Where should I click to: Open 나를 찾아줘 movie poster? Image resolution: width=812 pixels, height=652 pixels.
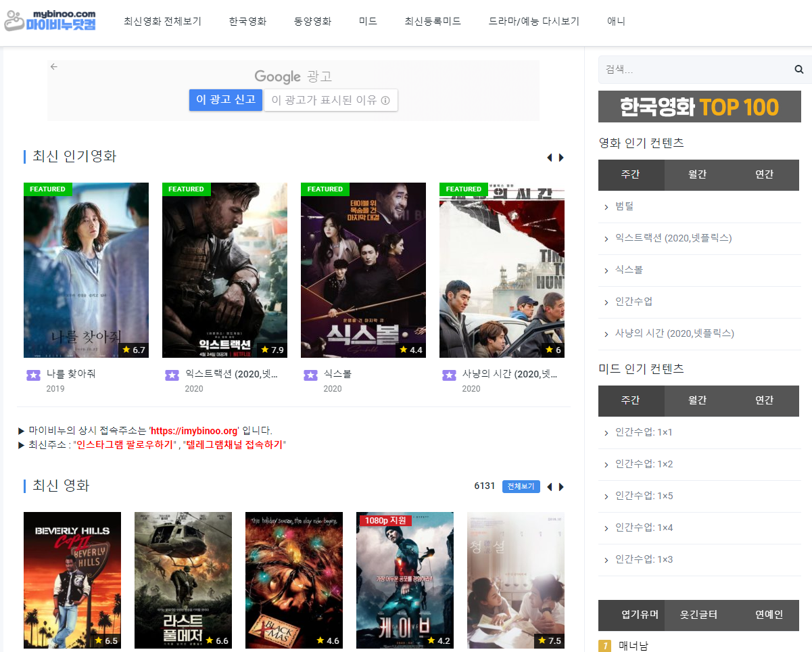(x=86, y=270)
